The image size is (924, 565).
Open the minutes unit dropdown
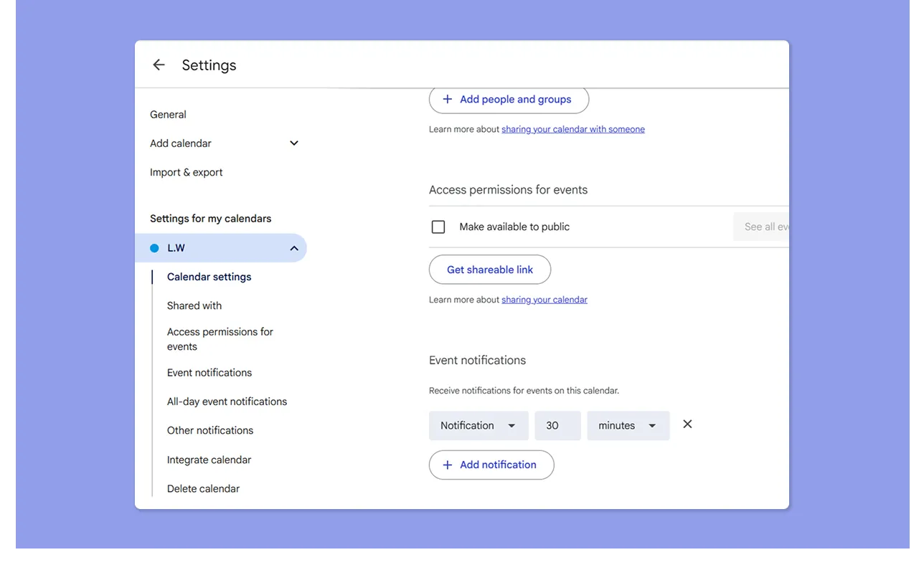pos(628,425)
